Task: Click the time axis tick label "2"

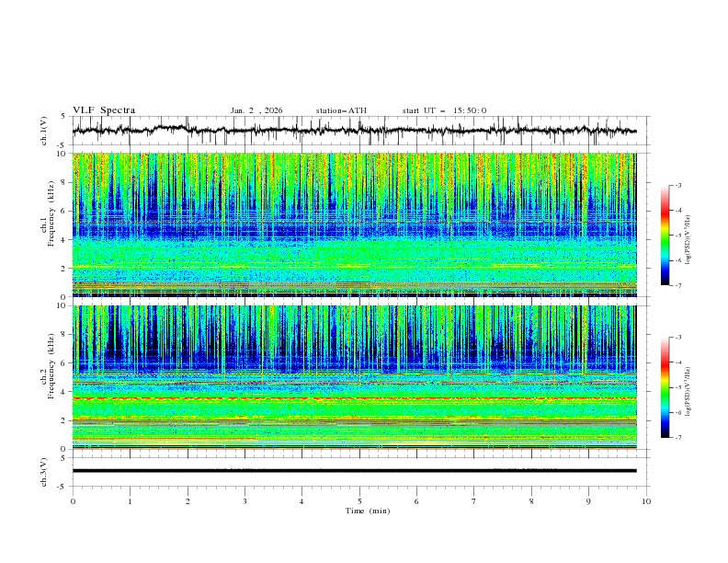Action: 188,501
